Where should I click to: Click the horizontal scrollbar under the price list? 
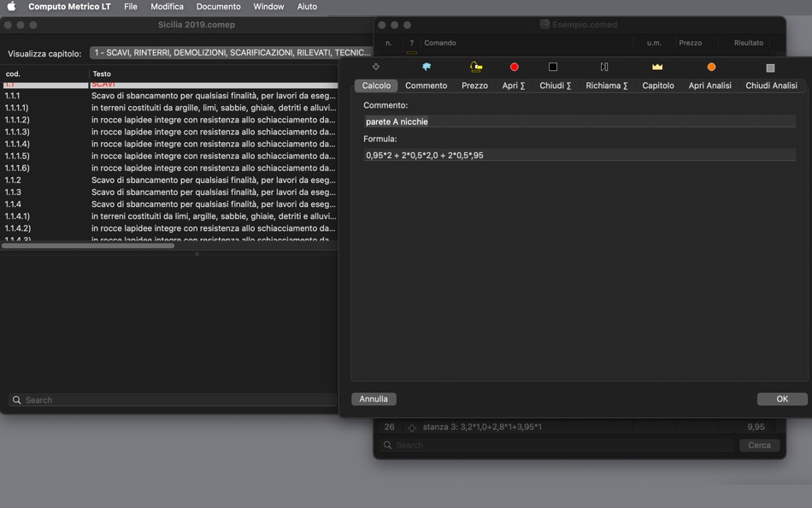click(88, 245)
